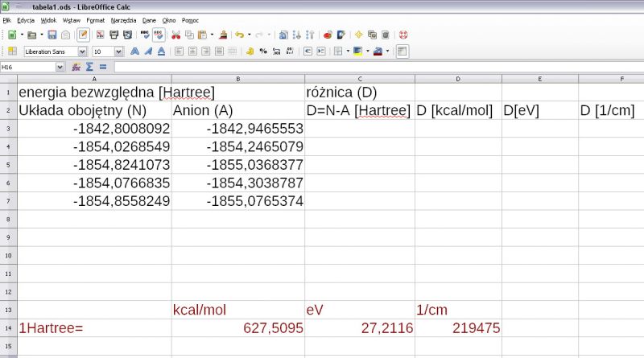This screenshot has width=644, height=358.
Task: Click the Undo arrow icon
Action: [238, 35]
